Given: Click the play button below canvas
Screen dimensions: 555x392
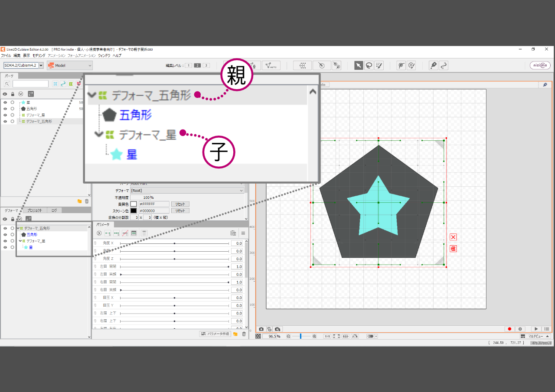Looking at the screenshot, I should tap(536, 329).
